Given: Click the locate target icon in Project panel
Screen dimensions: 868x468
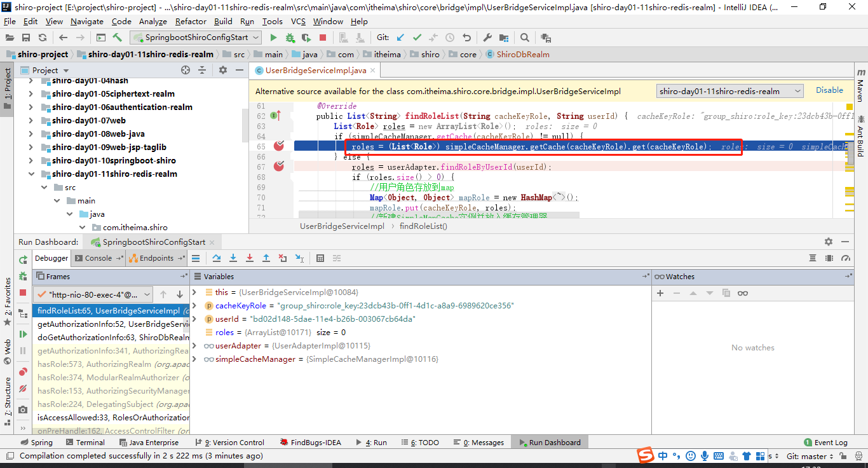Looking at the screenshot, I should pyautogui.click(x=186, y=70).
